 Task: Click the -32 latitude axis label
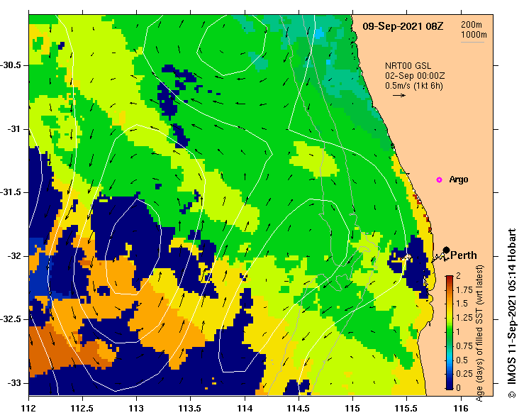(14, 256)
